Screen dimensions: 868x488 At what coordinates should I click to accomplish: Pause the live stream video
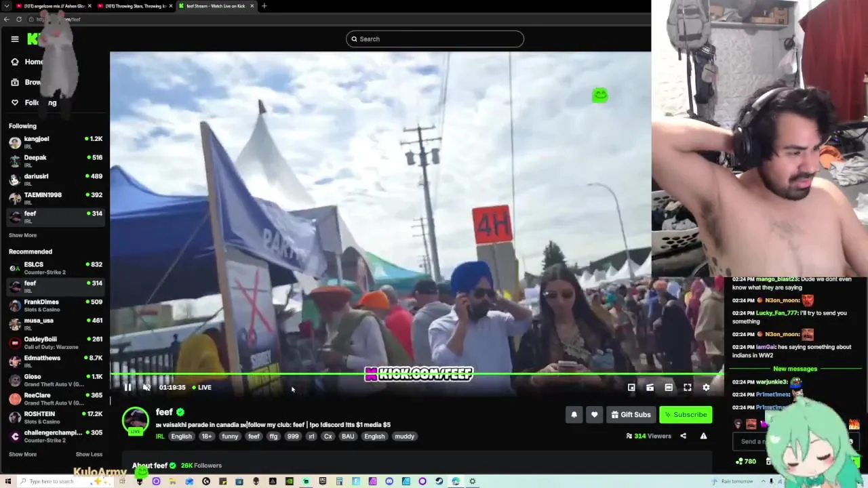(127, 388)
